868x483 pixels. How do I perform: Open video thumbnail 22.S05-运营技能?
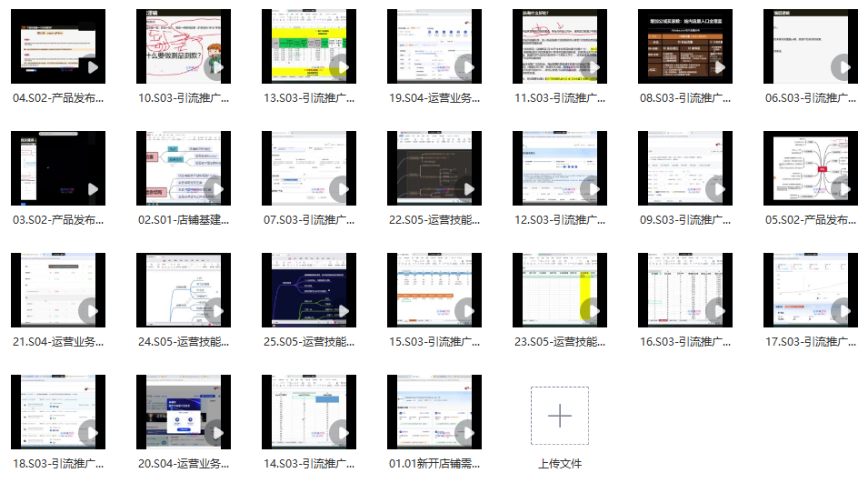[434, 168]
